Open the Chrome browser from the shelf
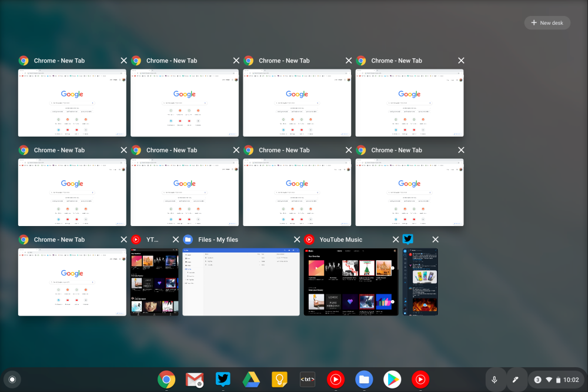 click(166, 380)
